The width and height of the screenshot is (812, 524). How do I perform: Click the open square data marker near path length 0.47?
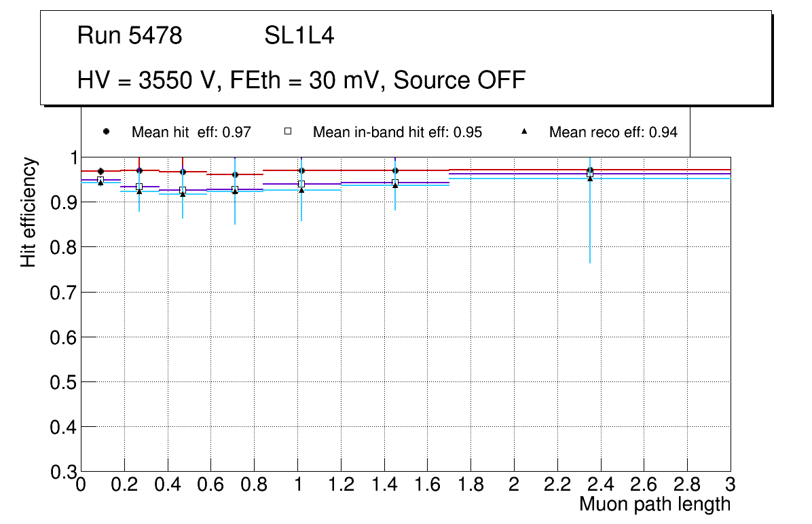click(183, 190)
